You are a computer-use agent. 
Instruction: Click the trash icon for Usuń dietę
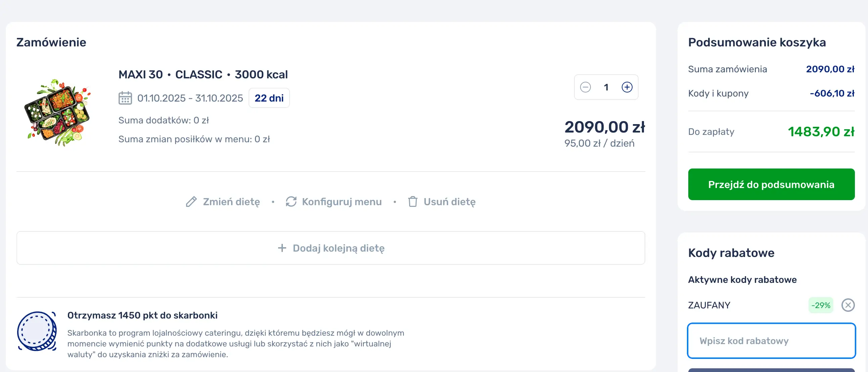(x=413, y=202)
